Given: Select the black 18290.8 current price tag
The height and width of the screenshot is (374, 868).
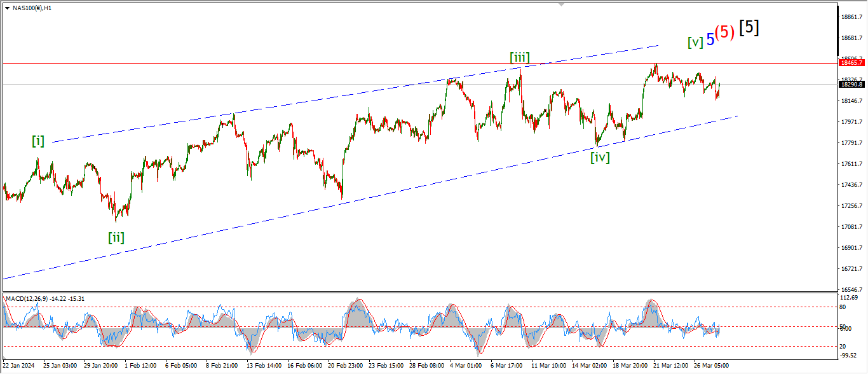Looking at the screenshot, I should click(x=851, y=84).
